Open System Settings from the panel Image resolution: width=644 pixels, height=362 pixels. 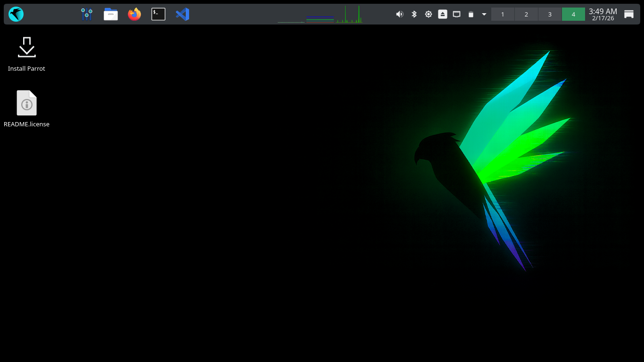(87, 14)
